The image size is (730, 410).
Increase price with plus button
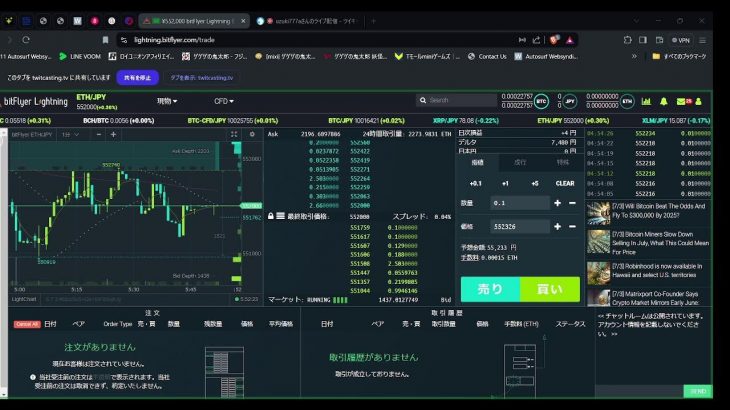click(557, 226)
